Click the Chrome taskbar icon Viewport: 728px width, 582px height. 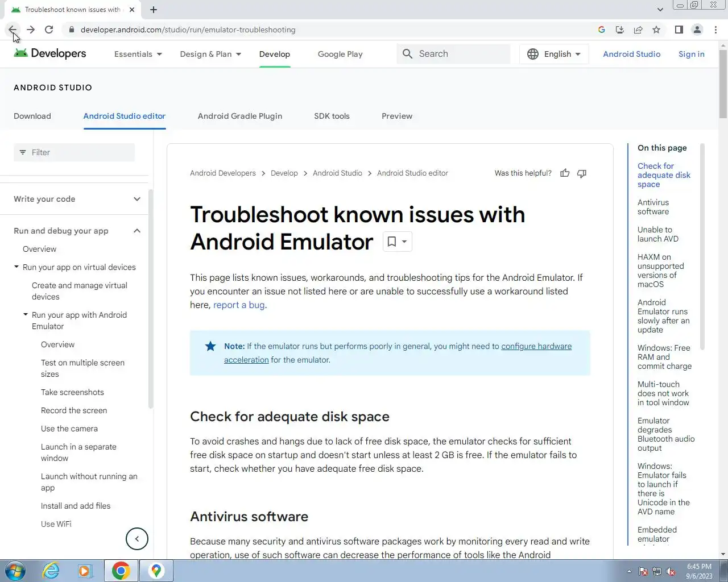[121, 571]
